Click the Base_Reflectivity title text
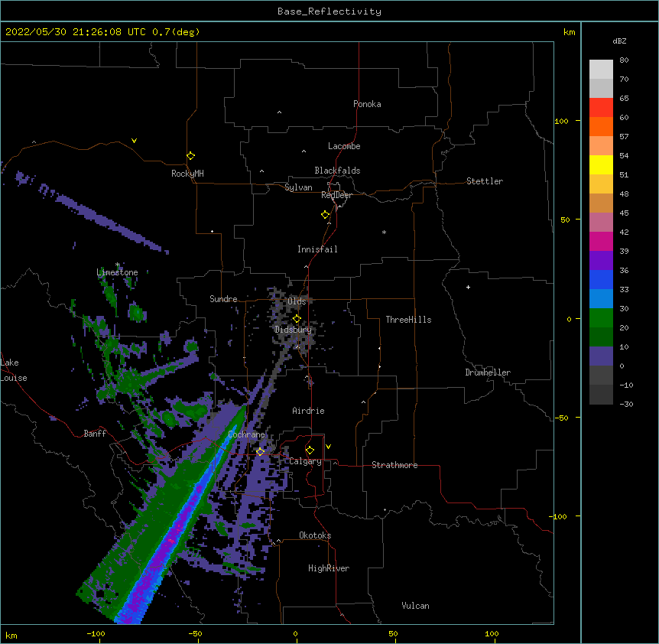Image resolution: width=659 pixels, height=644 pixels. click(329, 11)
